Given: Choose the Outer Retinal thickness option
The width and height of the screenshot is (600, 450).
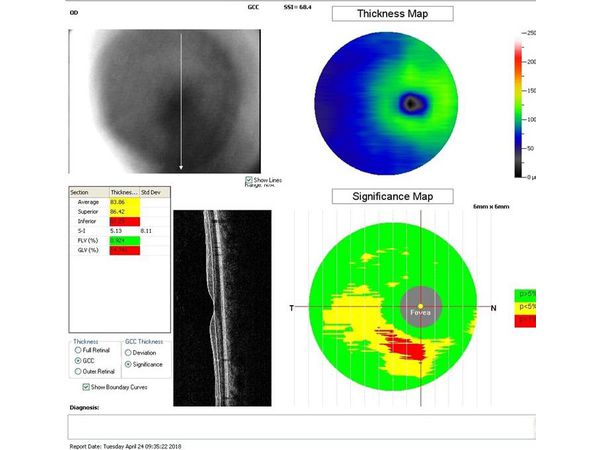Looking at the screenshot, I should [x=76, y=371].
